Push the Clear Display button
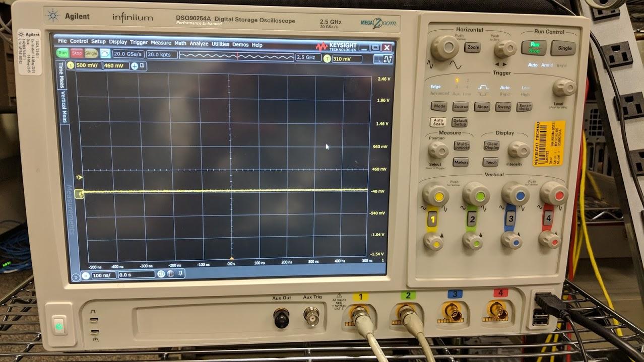Screen dimensions: 644x362 [x=491, y=146]
